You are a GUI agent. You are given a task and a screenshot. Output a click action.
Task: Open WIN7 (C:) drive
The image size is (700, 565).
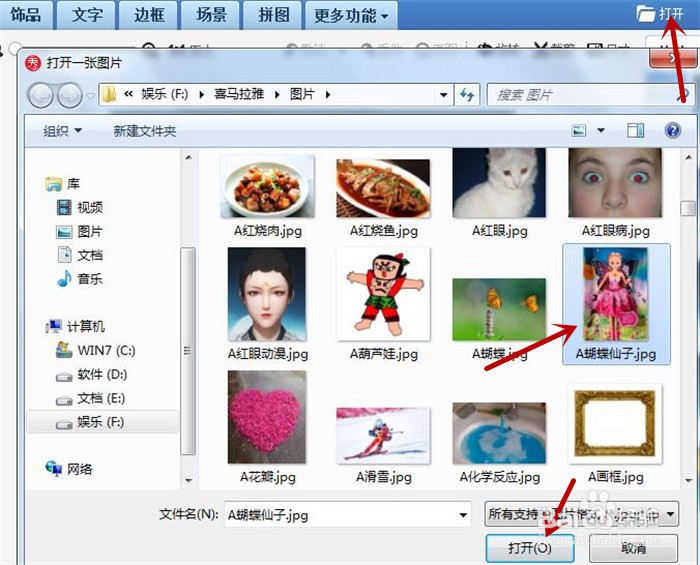[96, 350]
